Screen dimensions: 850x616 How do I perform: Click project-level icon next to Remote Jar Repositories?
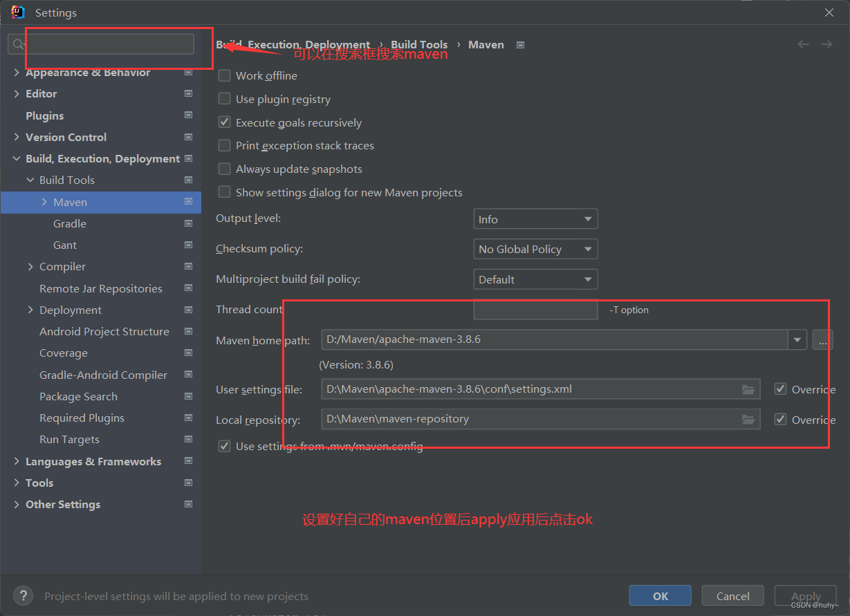pyautogui.click(x=188, y=288)
